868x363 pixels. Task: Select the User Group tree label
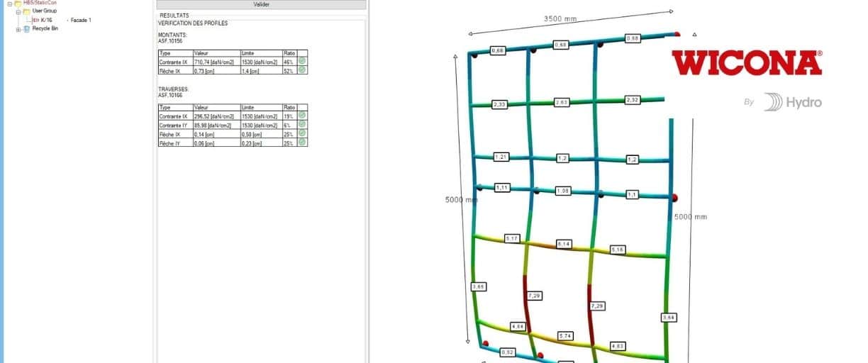coord(44,11)
